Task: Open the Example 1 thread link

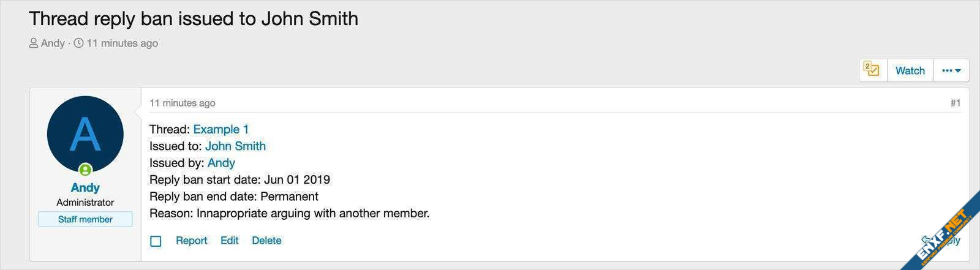Action: [221, 129]
